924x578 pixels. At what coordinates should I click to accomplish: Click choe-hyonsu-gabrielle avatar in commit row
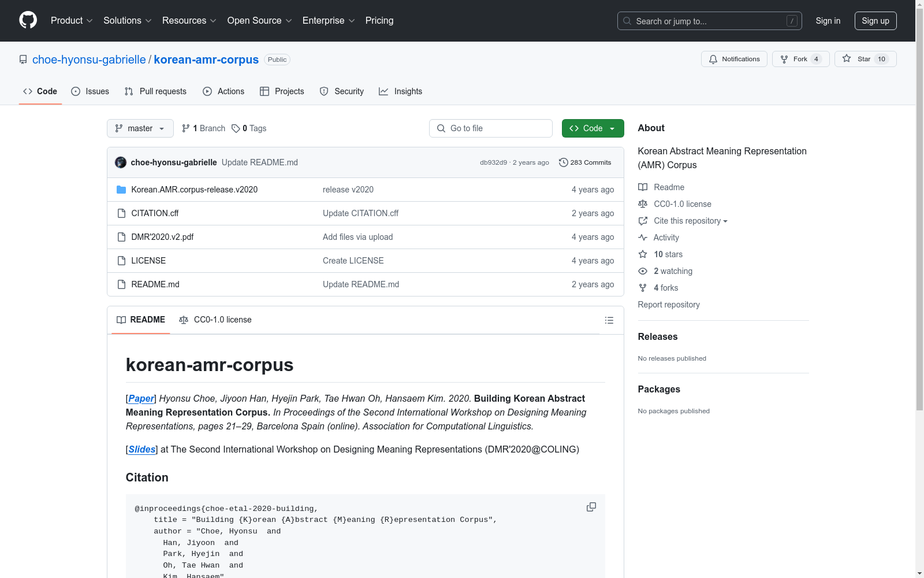coord(121,162)
